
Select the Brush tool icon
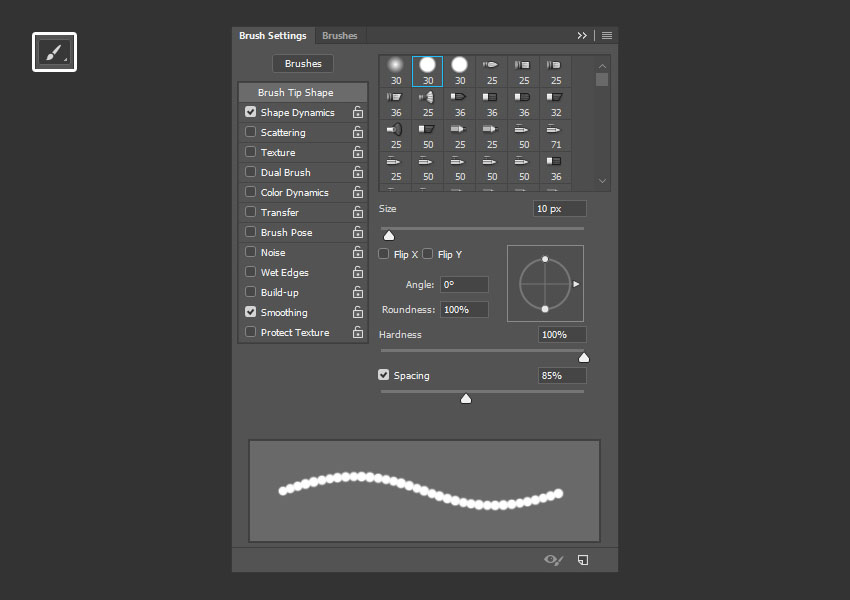point(54,52)
